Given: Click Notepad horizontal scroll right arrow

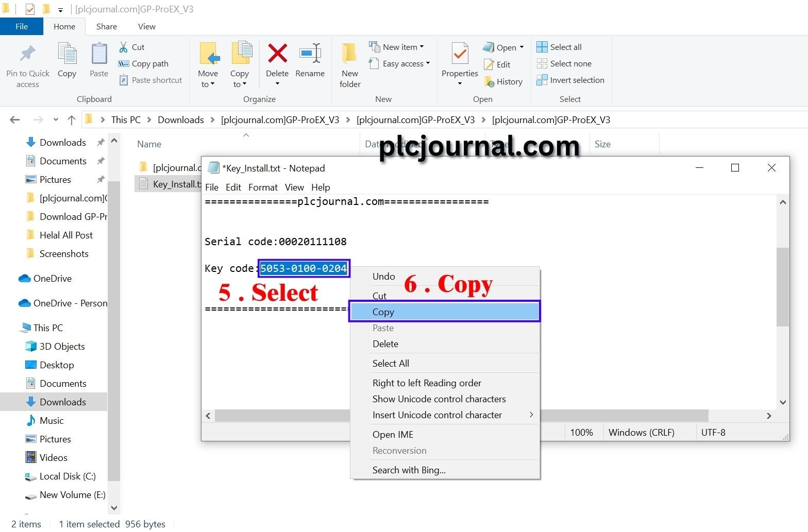Looking at the screenshot, I should (769, 416).
